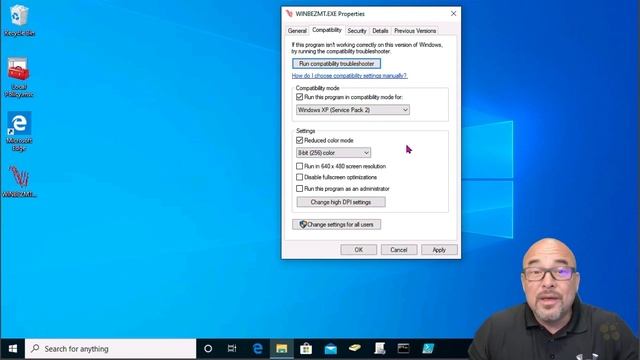
Task: Open the Windows Start menu
Action: pos(13,349)
